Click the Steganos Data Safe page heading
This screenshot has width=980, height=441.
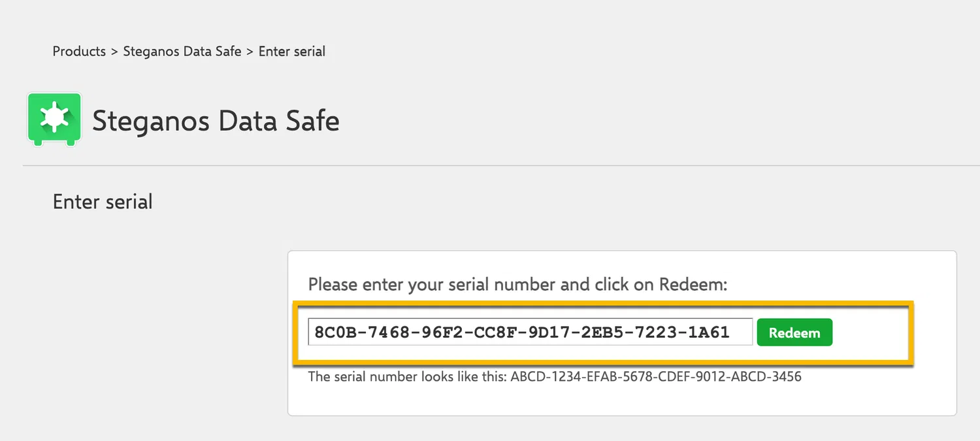pyautogui.click(x=216, y=121)
